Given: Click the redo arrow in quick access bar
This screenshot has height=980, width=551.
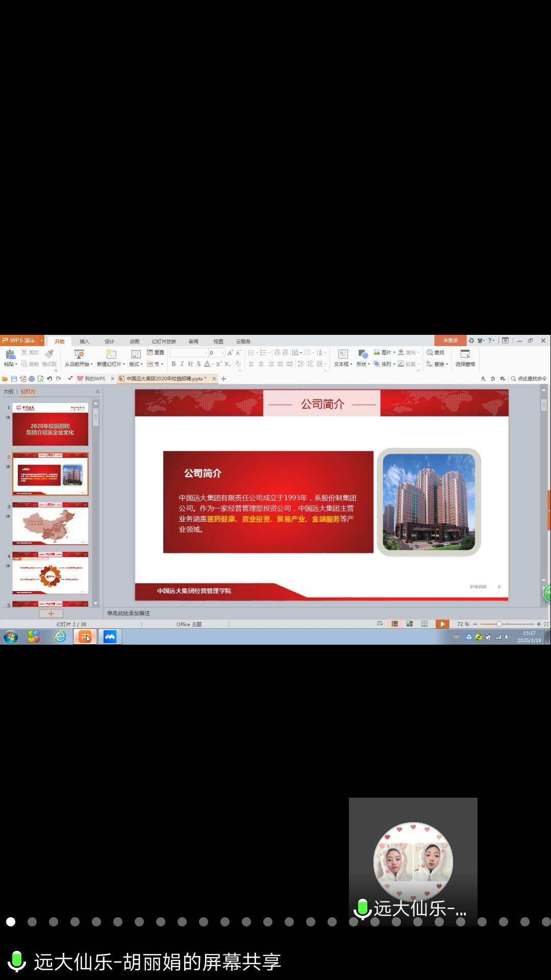Looking at the screenshot, I should pos(58,379).
